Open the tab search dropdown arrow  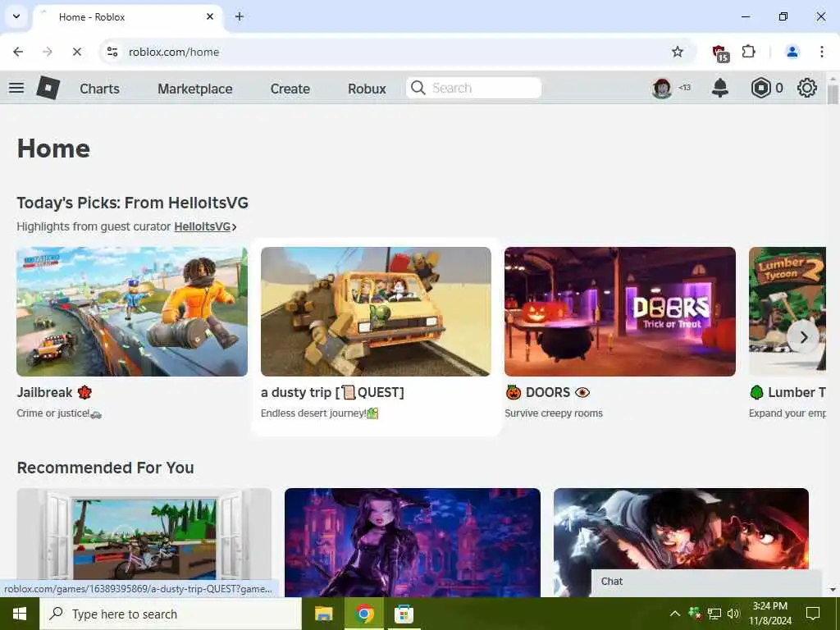(16, 16)
